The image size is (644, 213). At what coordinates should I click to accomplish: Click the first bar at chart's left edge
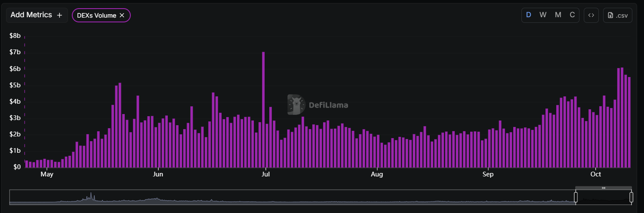point(26,164)
